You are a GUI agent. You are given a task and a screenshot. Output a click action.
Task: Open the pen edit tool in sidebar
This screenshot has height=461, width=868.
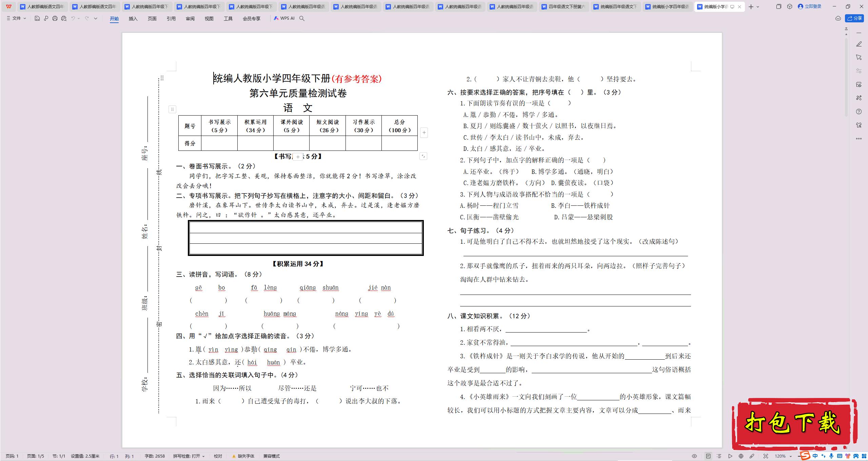click(859, 44)
